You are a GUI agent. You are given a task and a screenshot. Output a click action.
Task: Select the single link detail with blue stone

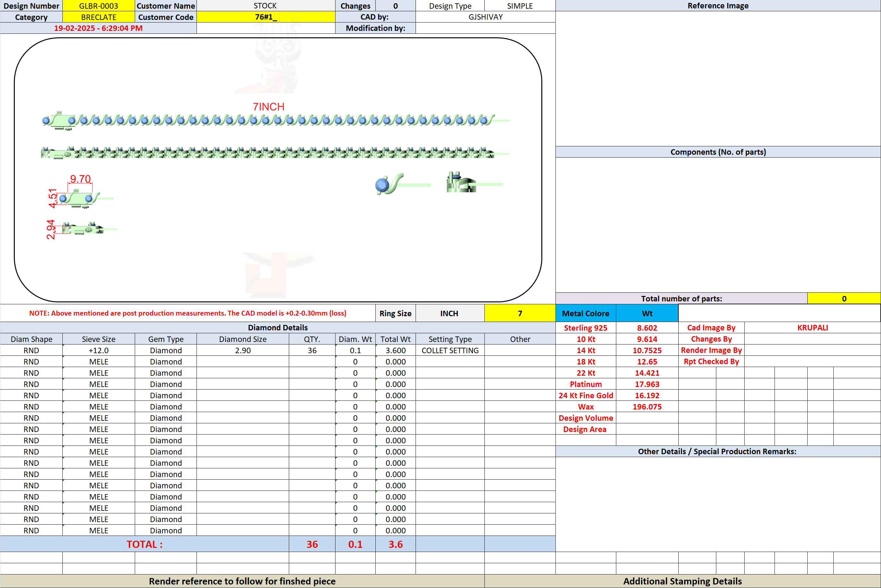click(x=403, y=184)
